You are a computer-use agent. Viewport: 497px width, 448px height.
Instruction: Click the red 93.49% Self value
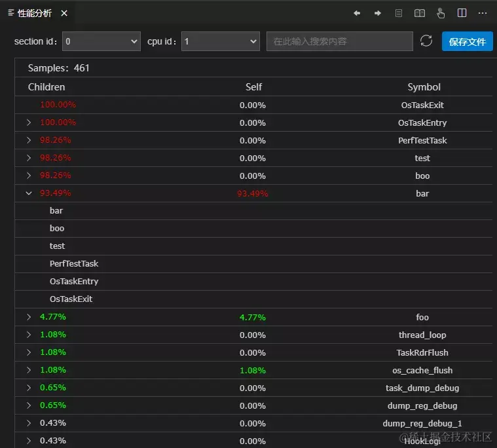(252, 193)
